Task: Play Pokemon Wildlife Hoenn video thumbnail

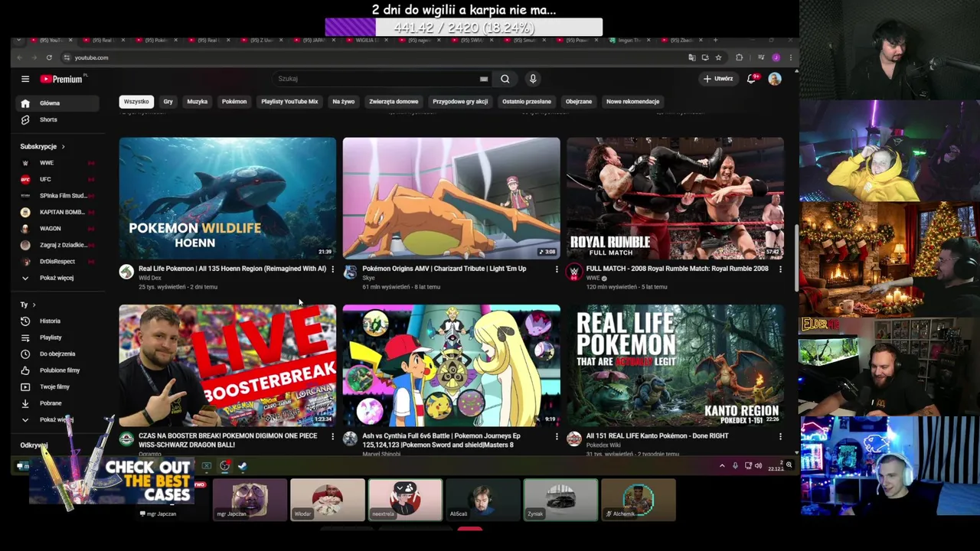Action: [227, 198]
